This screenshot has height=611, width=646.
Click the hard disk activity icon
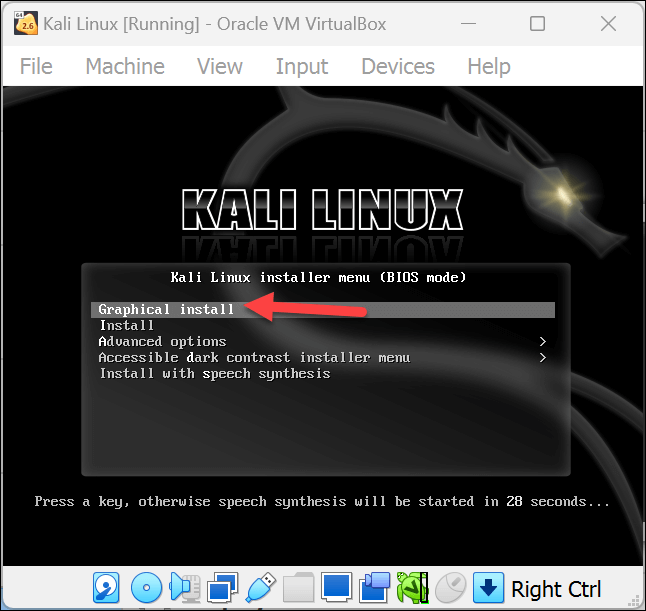click(106, 588)
